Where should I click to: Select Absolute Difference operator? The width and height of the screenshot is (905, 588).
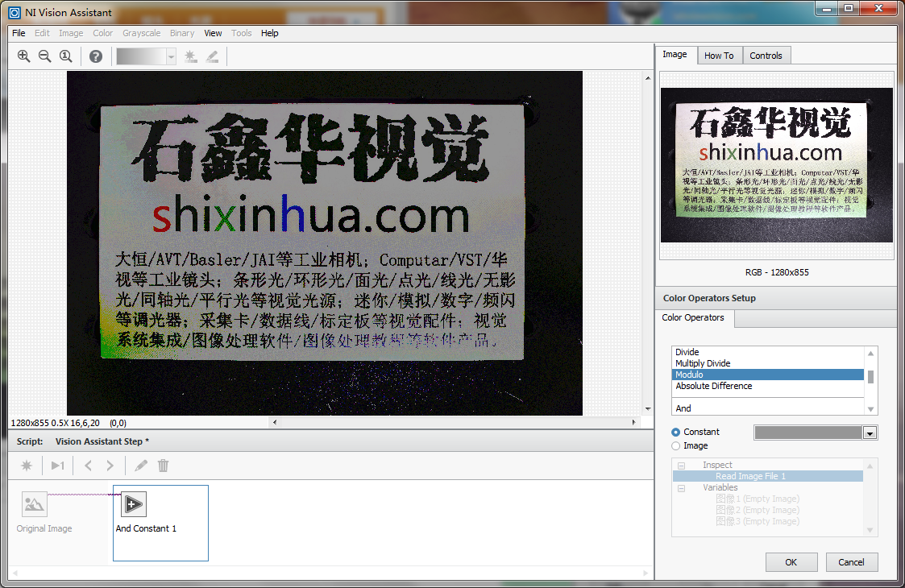point(768,386)
